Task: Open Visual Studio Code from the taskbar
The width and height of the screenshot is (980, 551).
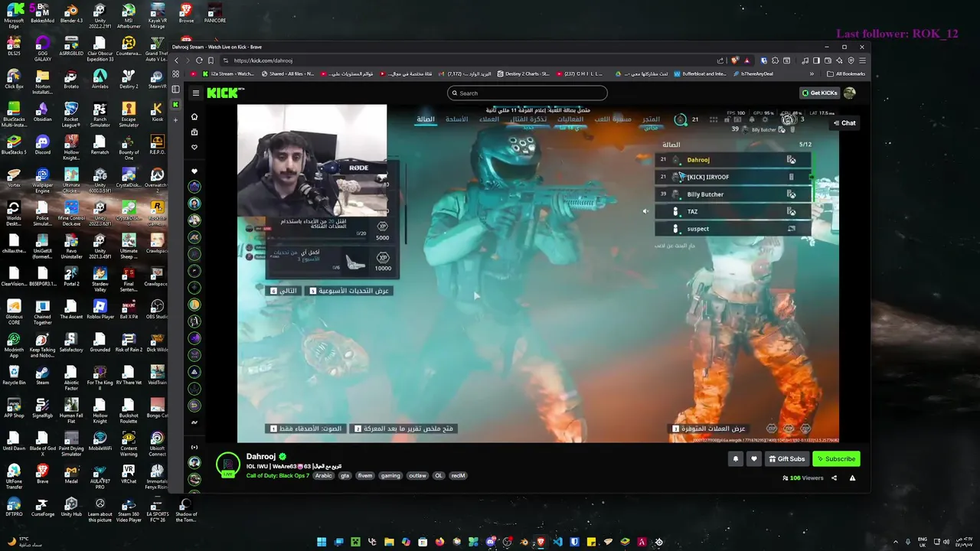Action: pyautogui.click(x=557, y=542)
